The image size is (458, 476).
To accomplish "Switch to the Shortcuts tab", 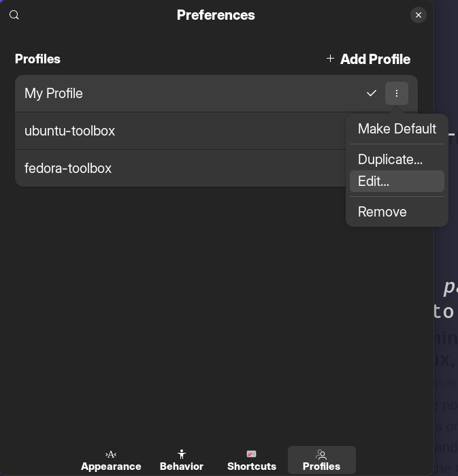I will 251,460.
